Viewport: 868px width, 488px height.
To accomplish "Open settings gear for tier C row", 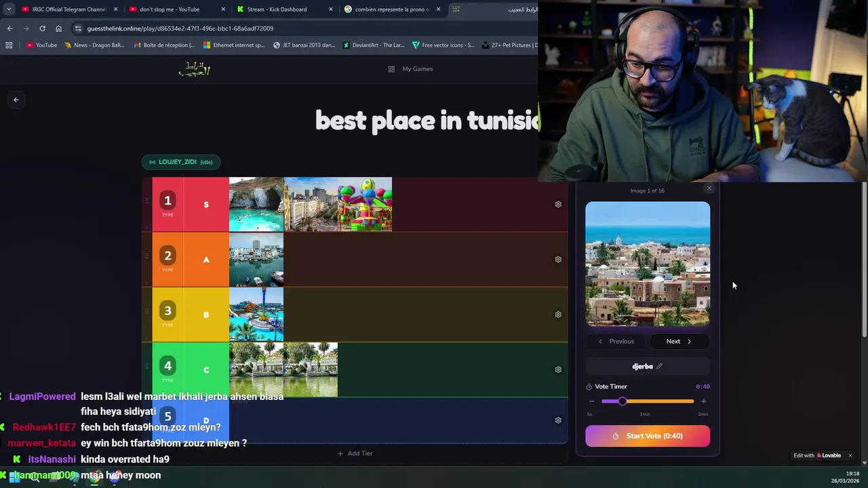I will [558, 369].
